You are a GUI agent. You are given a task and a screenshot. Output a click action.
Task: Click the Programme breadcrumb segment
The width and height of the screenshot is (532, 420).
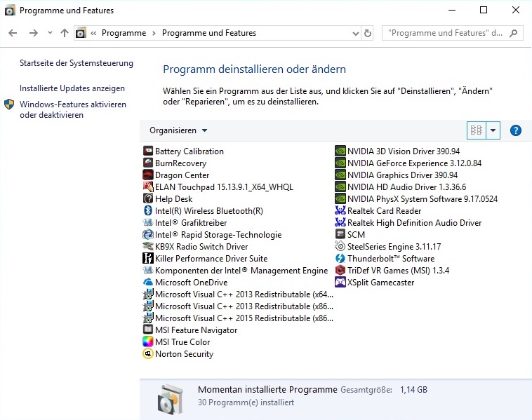click(x=124, y=33)
